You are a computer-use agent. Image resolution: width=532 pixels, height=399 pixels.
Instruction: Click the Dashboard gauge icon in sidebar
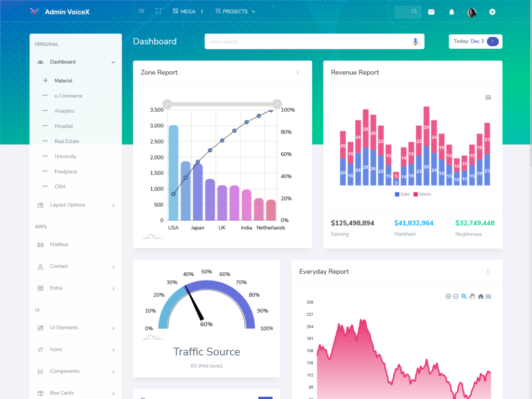coord(41,62)
